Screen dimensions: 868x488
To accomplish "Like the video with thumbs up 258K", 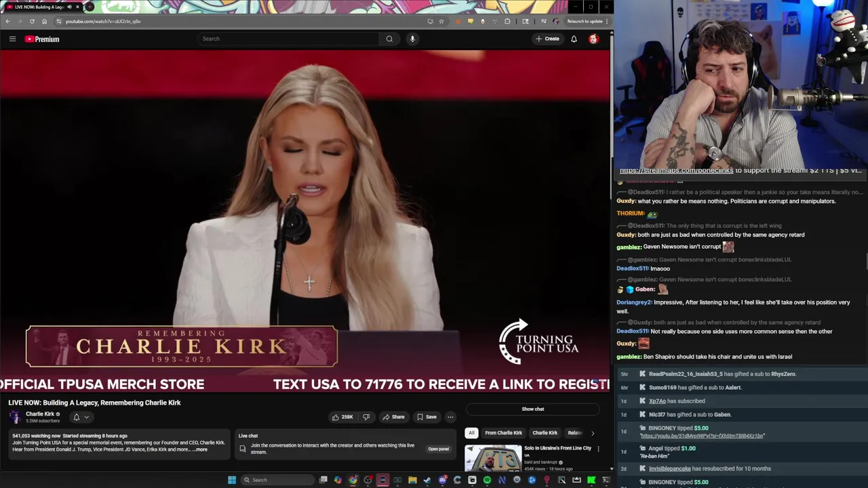I will coord(342,417).
